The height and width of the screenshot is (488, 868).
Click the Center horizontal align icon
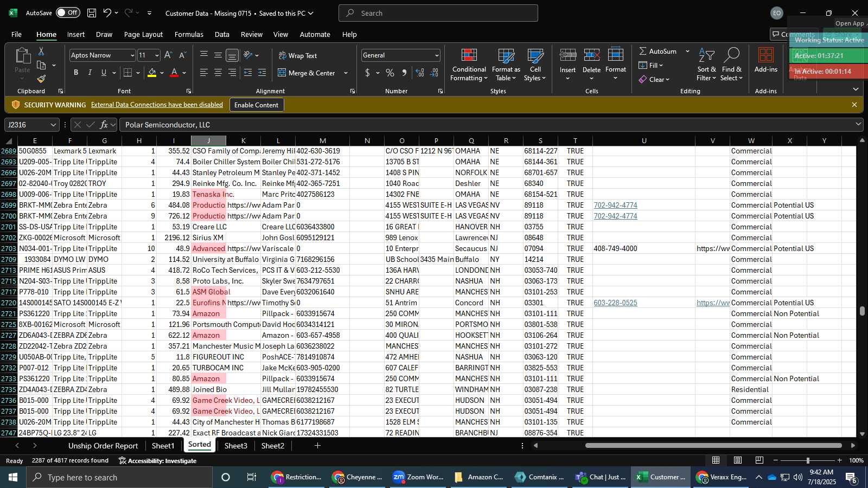218,73
